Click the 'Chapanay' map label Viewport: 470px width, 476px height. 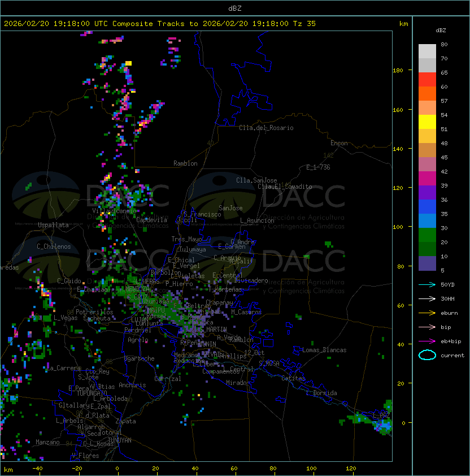pyautogui.click(x=219, y=302)
